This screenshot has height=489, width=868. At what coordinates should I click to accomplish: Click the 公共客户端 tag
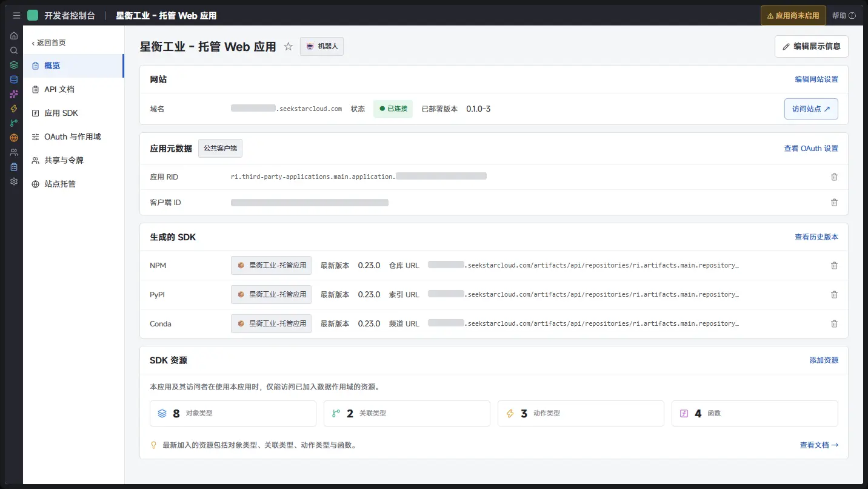pyautogui.click(x=220, y=148)
